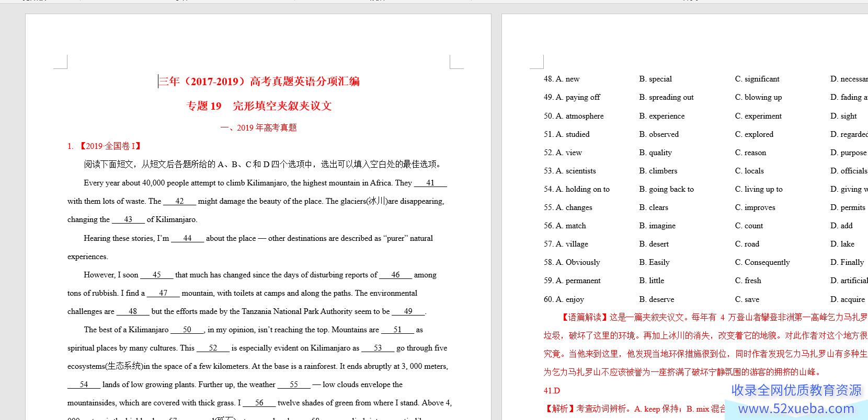This screenshot has width=868, height=420.
Task: Click option 'B. imagine'
Action: coord(657,226)
